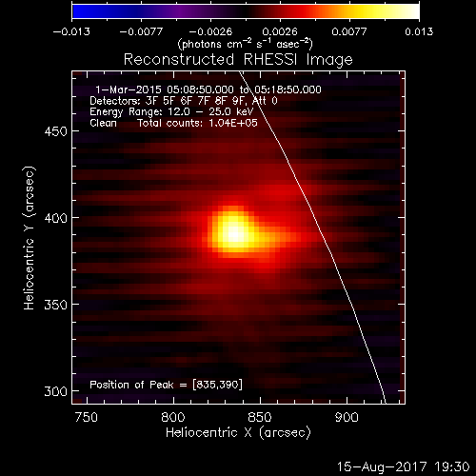
Task: Click the '-0.0077' colorbar label
Action: click(x=141, y=31)
